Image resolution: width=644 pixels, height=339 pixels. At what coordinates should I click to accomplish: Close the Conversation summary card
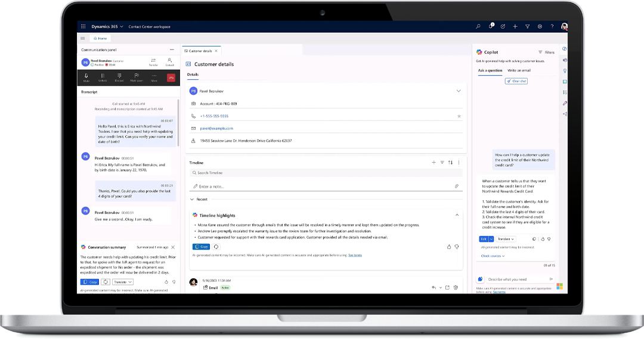[173, 247]
